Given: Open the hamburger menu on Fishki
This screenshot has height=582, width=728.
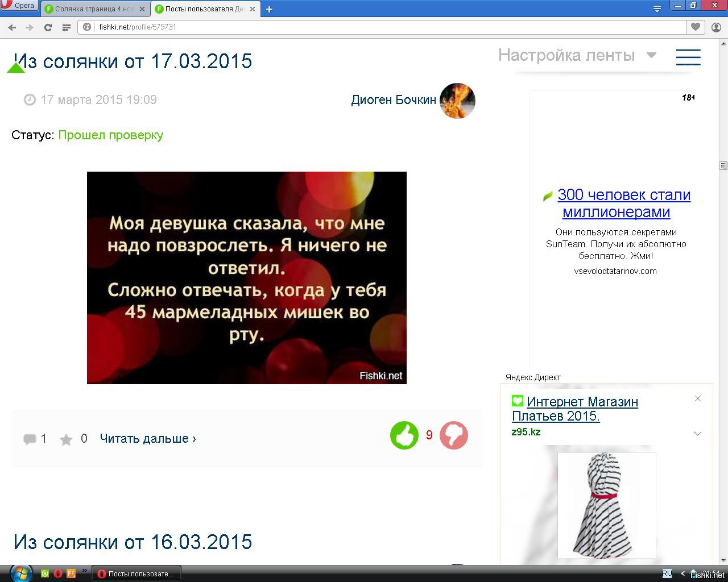Looking at the screenshot, I should (x=688, y=57).
